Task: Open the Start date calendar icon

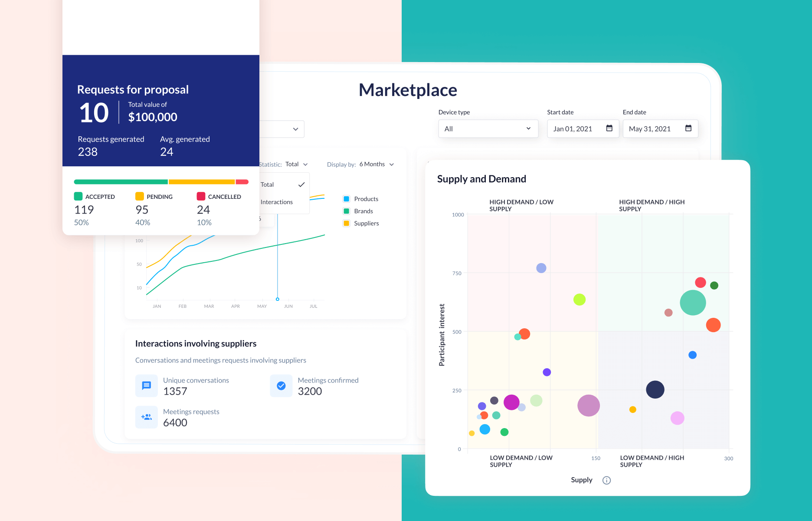Action: (609, 128)
